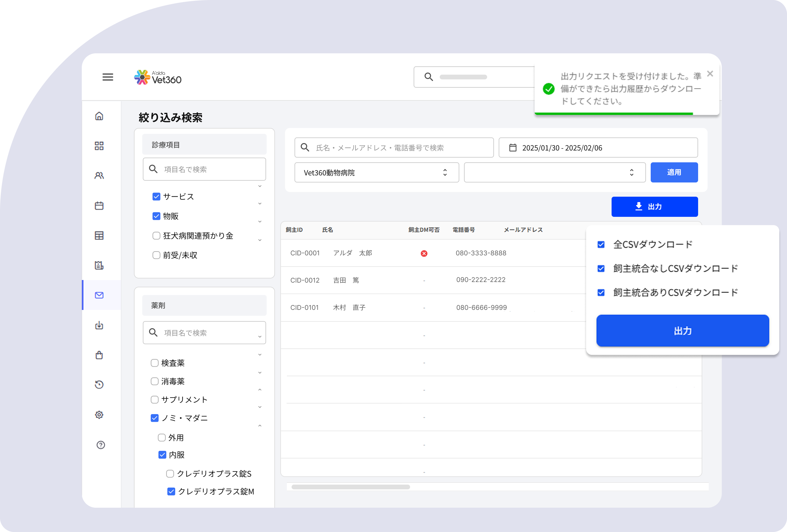Open the empty dropdown beside 適用
The height and width of the screenshot is (532, 787).
click(555, 173)
